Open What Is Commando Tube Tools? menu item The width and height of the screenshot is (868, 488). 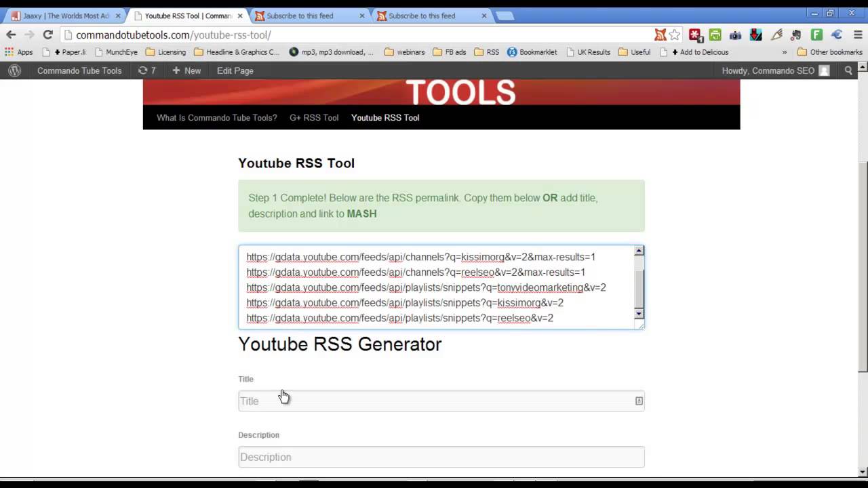[x=217, y=117]
